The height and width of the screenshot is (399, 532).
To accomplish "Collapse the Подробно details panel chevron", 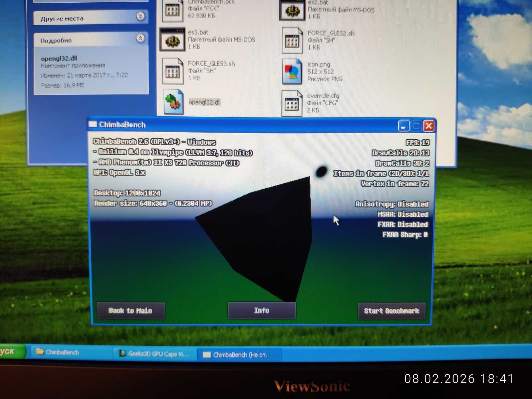I will 141,38.
